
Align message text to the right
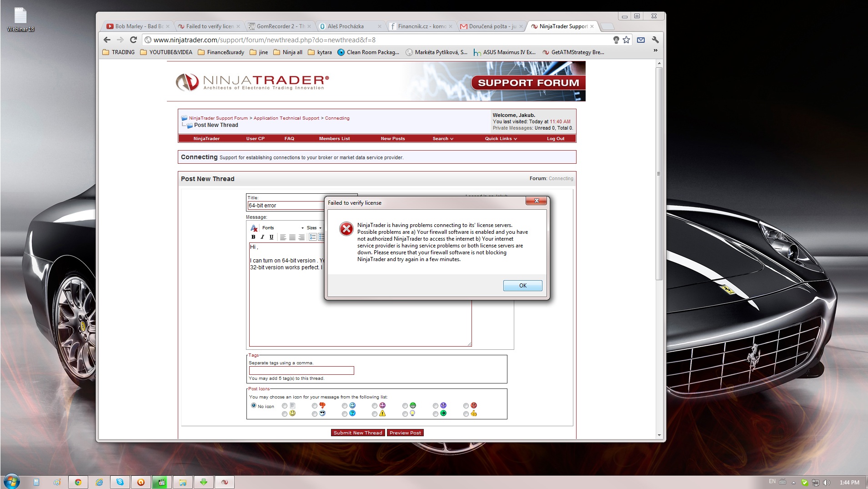click(x=301, y=237)
